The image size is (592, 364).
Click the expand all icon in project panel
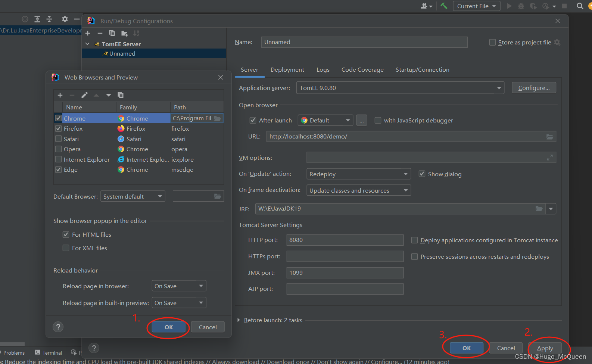pyautogui.click(x=37, y=19)
